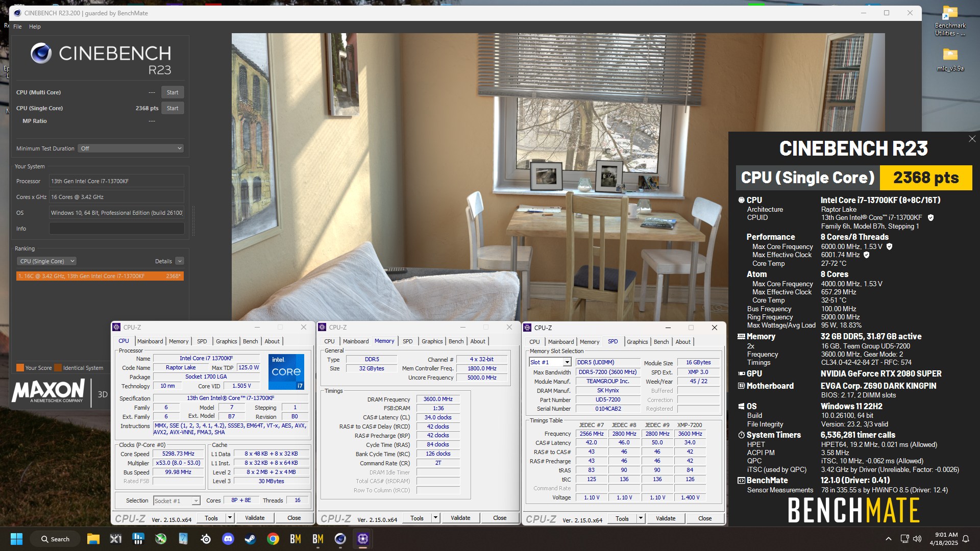980x551 pixels.
Task: Start the CPU (Single Core) test
Action: coord(173,108)
